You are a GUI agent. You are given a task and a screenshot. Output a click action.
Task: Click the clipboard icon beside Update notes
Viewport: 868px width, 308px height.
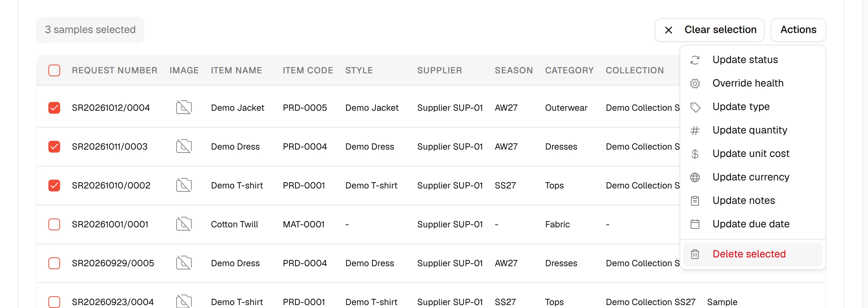695,201
